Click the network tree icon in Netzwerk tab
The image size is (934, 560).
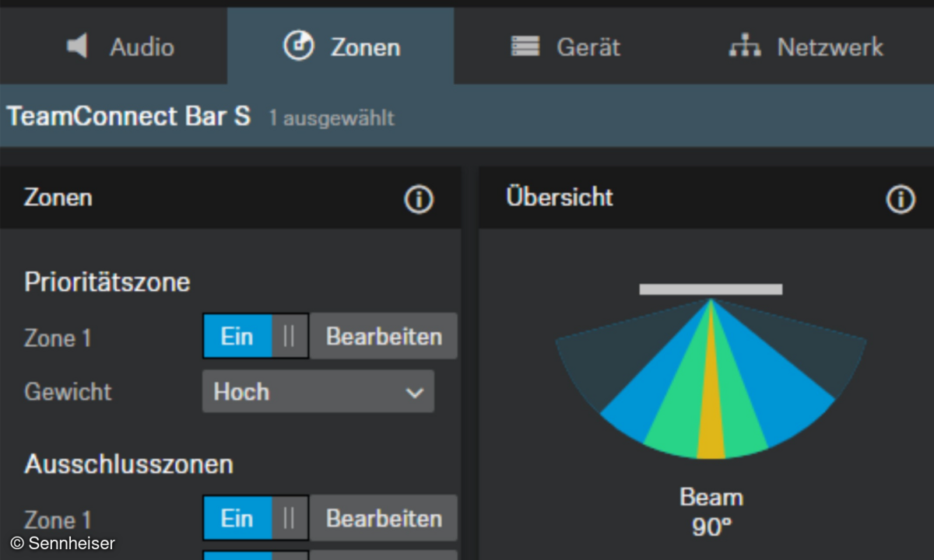745,47
